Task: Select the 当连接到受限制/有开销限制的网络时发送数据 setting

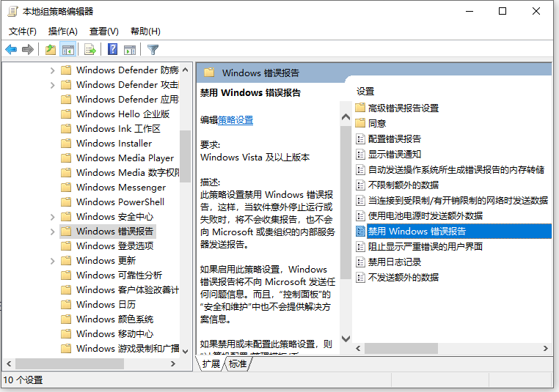Action: click(458, 201)
